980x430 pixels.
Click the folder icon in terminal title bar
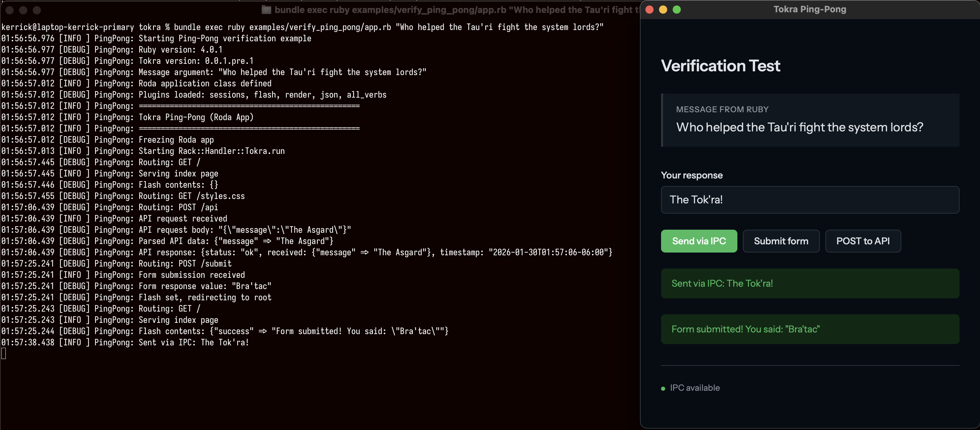266,10
